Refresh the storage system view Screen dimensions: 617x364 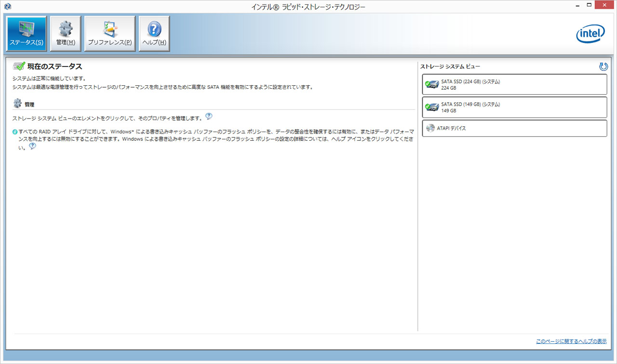(603, 67)
